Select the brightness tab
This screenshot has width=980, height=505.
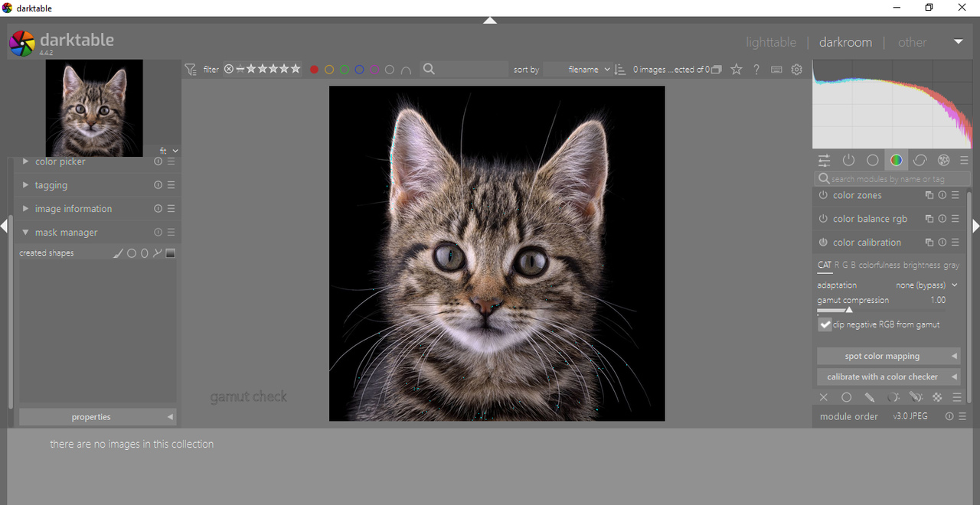pos(922,266)
